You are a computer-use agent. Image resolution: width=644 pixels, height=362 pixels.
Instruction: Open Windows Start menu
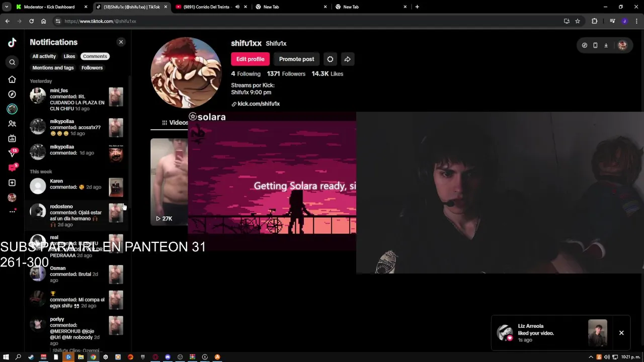pos(6,357)
